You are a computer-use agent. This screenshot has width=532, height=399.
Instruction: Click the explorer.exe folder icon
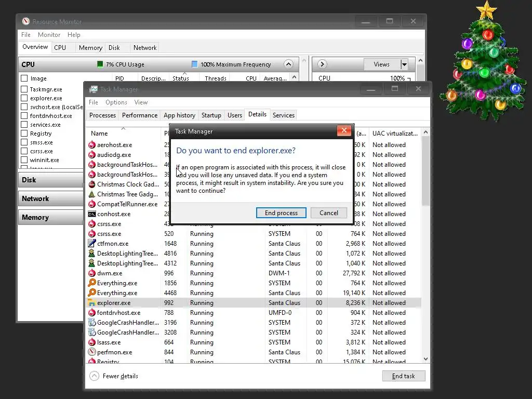(x=91, y=303)
